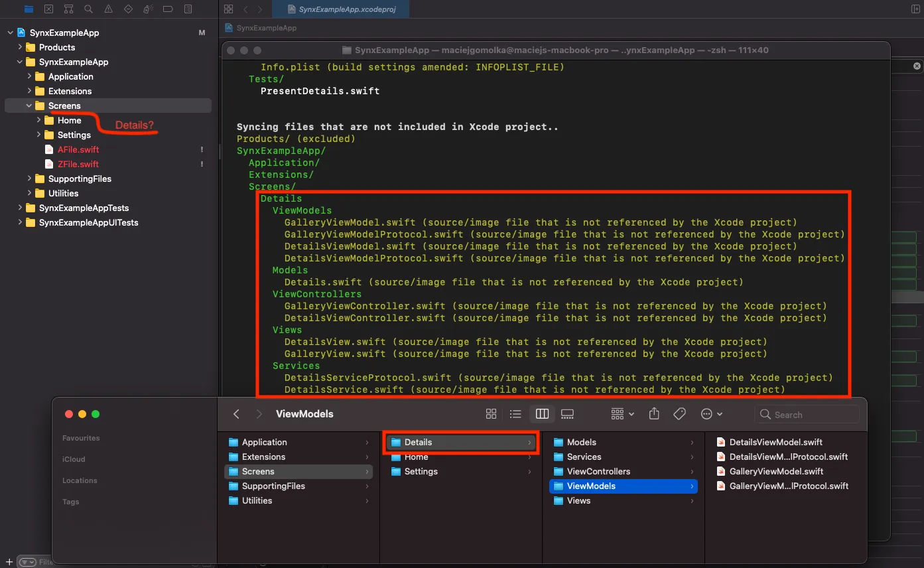924x568 pixels.
Task: Click Favourites heading in Finder sidebar
Action: [x=81, y=438]
